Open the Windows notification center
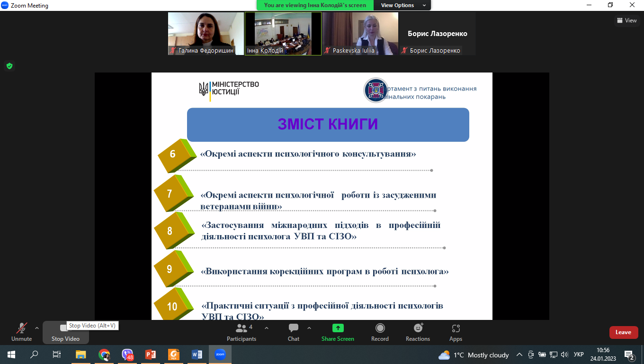Image resolution: width=644 pixels, height=364 pixels. pyautogui.click(x=629, y=355)
